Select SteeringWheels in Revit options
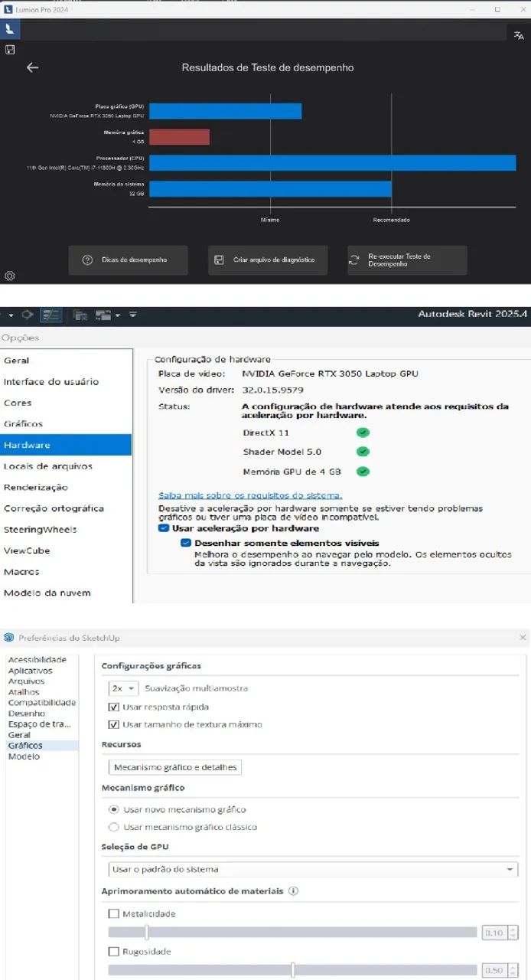 66,529
